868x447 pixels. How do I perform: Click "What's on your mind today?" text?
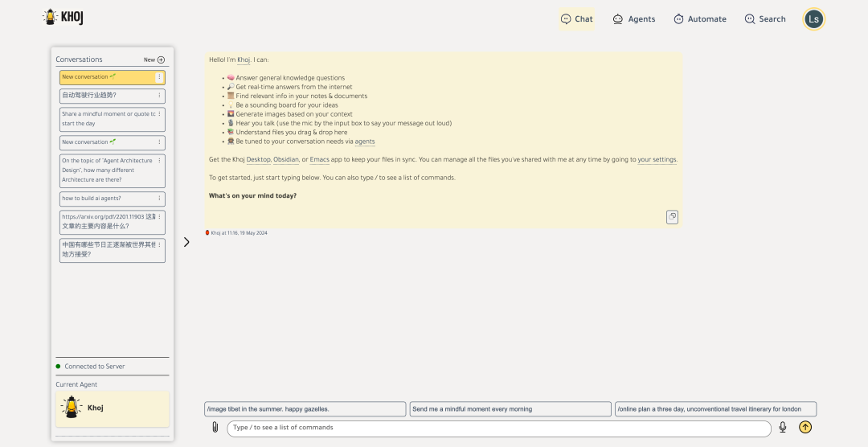click(252, 196)
